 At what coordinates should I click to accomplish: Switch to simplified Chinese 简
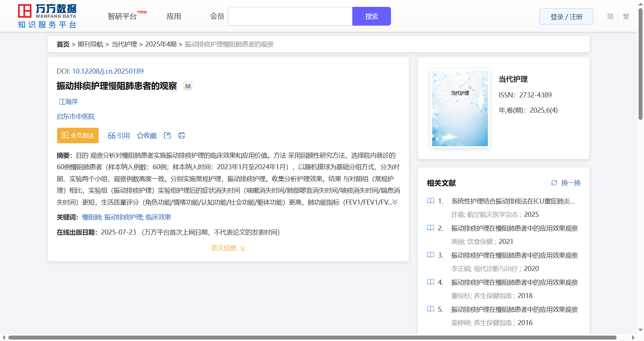610,17
